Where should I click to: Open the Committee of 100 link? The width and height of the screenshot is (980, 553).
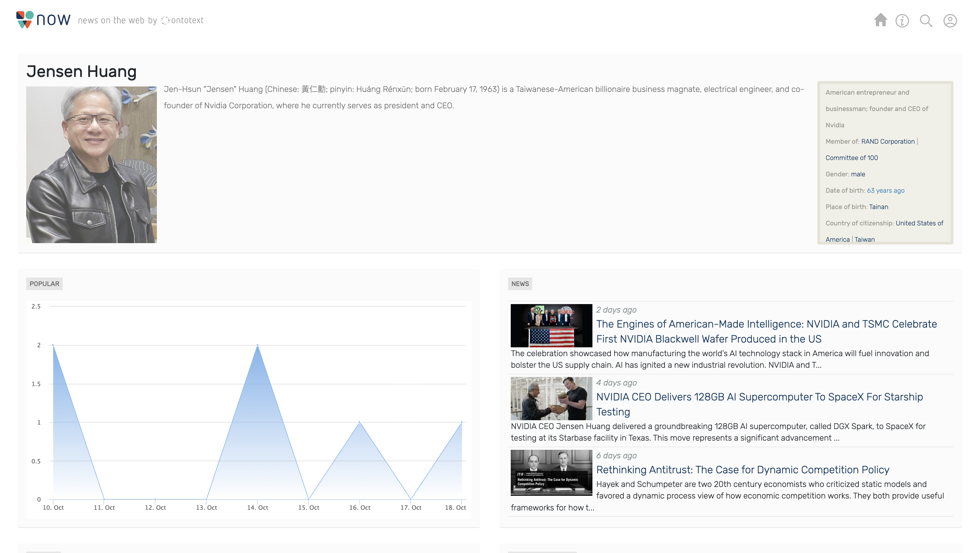851,158
